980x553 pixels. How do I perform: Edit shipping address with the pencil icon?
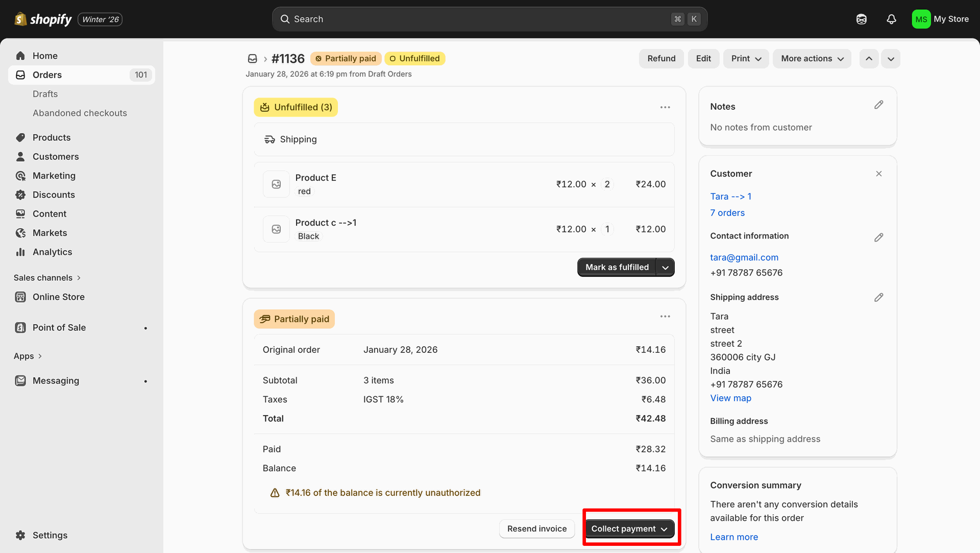click(x=878, y=297)
